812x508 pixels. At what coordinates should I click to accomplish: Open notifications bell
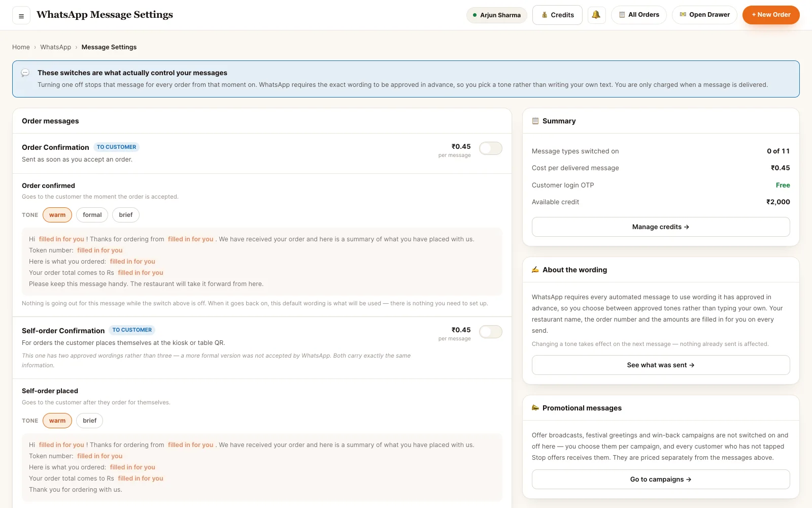point(596,15)
